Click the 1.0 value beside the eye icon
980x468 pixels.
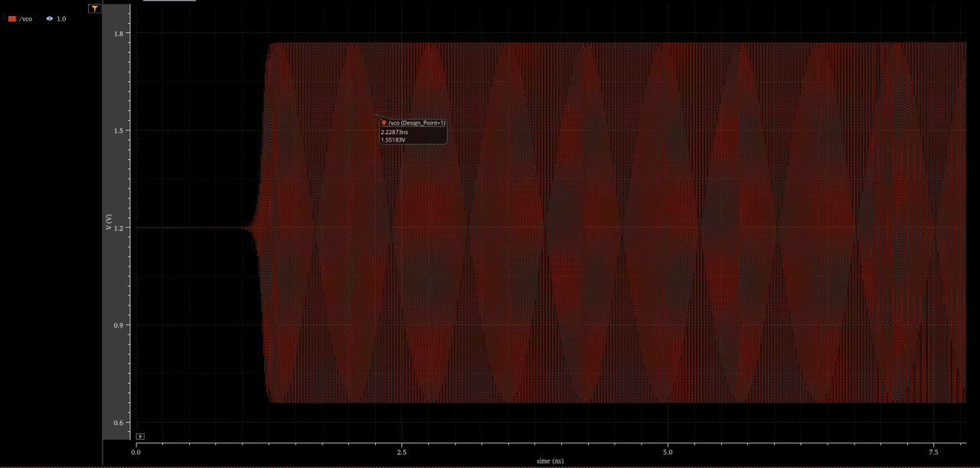pos(61,18)
